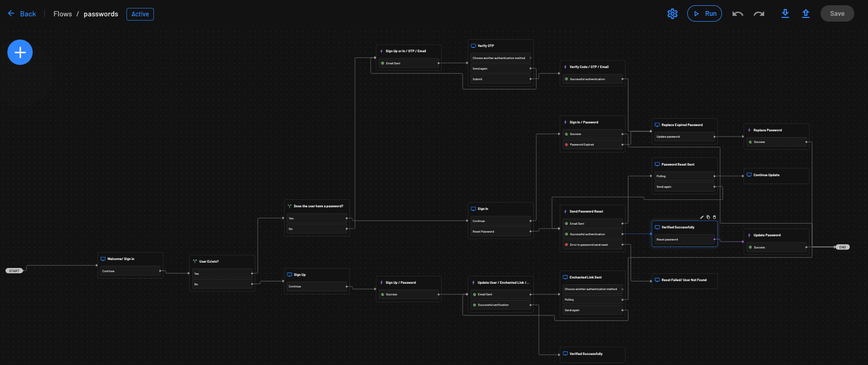The height and width of the screenshot is (365, 868).
Task: Run the passwords flow
Action: tap(704, 14)
